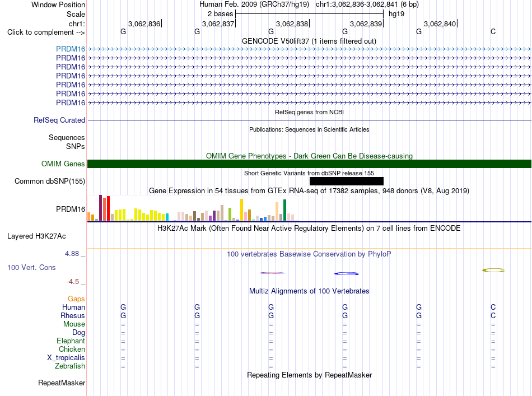Click the RepeatMasker track label
The width and height of the screenshot is (532, 396).
(x=62, y=383)
